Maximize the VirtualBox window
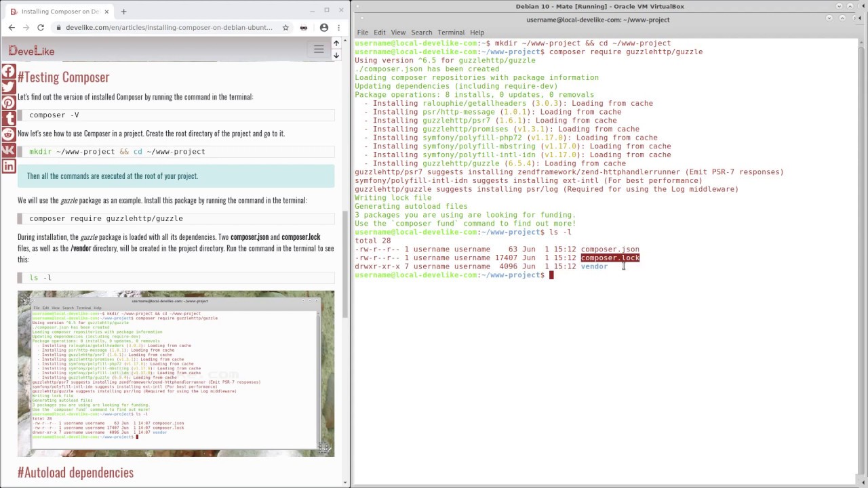The image size is (868, 488). [850, 6]
